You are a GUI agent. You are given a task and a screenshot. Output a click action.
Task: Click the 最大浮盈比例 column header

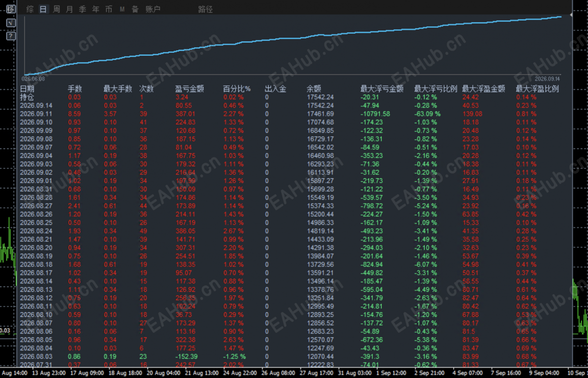point(537,89)
